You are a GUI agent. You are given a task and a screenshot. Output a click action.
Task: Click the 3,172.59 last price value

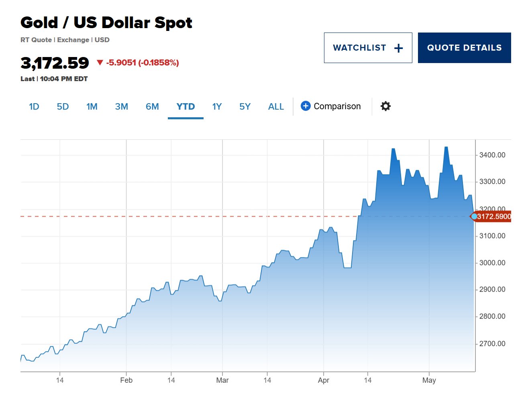(55, 63)
